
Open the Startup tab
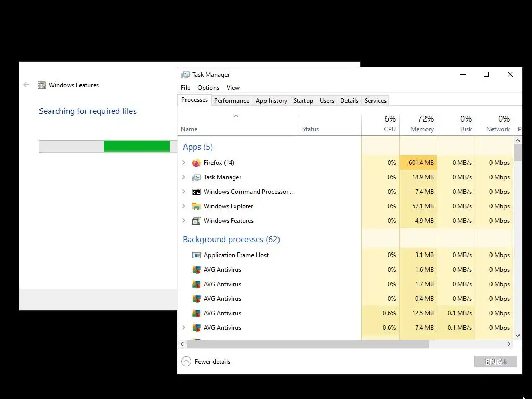303,101
